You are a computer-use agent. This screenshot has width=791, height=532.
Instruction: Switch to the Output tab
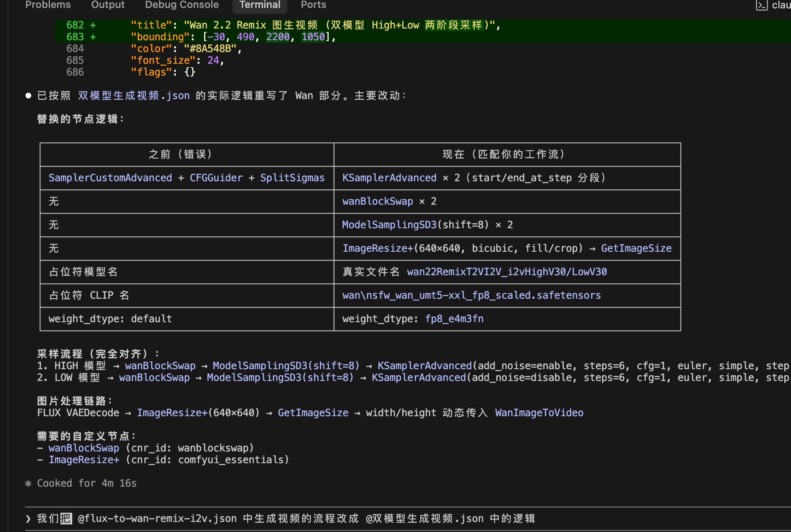pos(107,5)
